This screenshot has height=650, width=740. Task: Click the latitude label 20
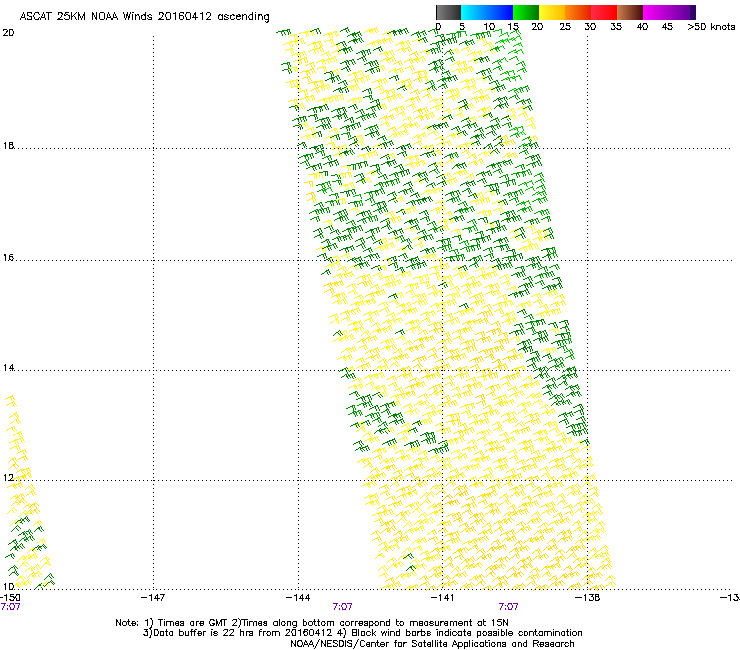click(x=8, y=33)
